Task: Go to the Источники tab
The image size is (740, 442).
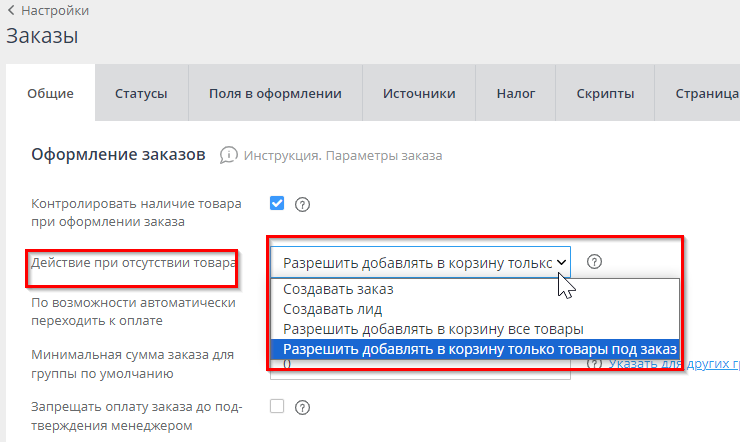Action: click(x=419, y=93)
